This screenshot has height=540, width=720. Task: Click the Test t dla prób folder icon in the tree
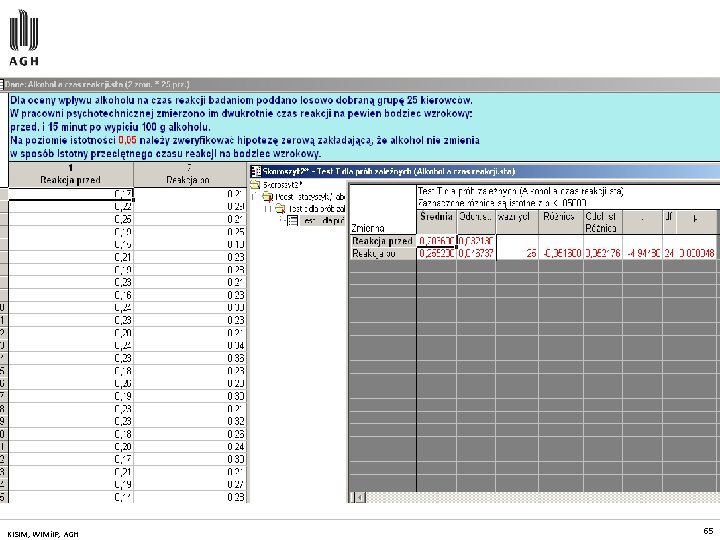coord(280,209)
